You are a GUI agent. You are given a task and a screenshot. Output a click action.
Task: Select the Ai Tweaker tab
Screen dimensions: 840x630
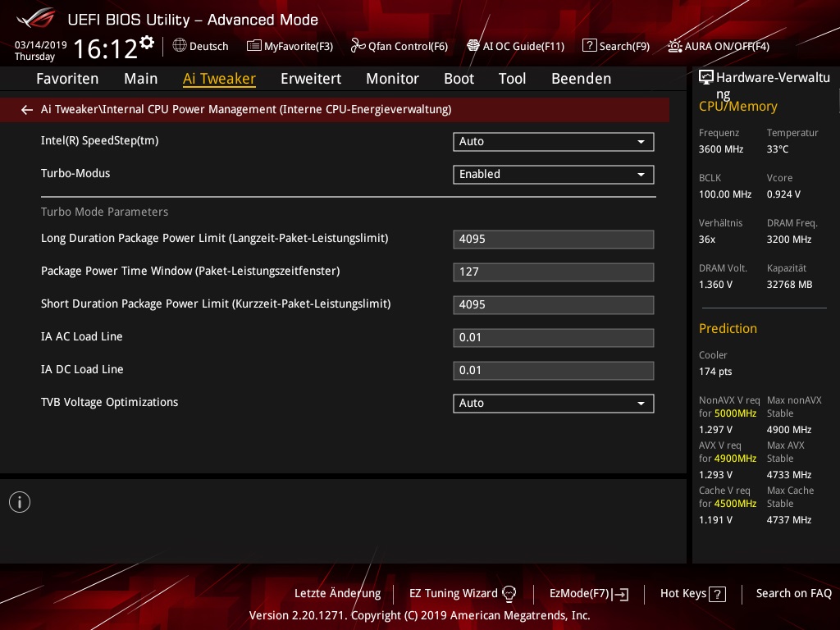(219, 79)
